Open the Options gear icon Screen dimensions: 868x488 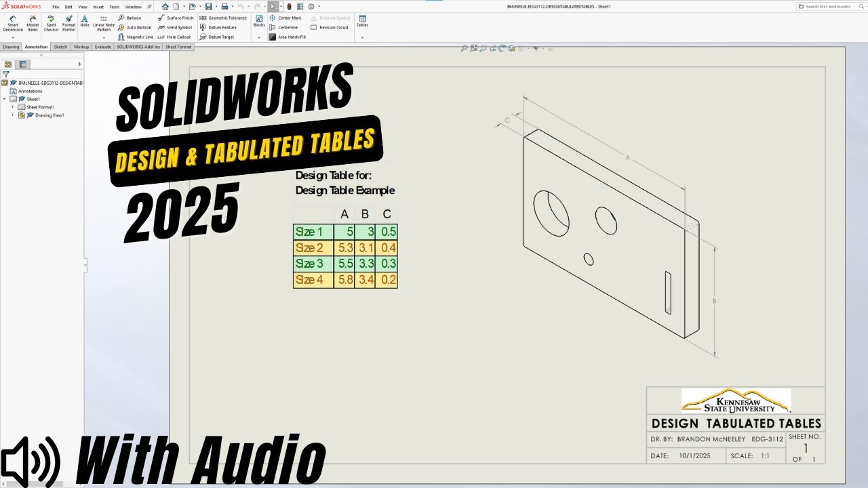click(311, 6)
